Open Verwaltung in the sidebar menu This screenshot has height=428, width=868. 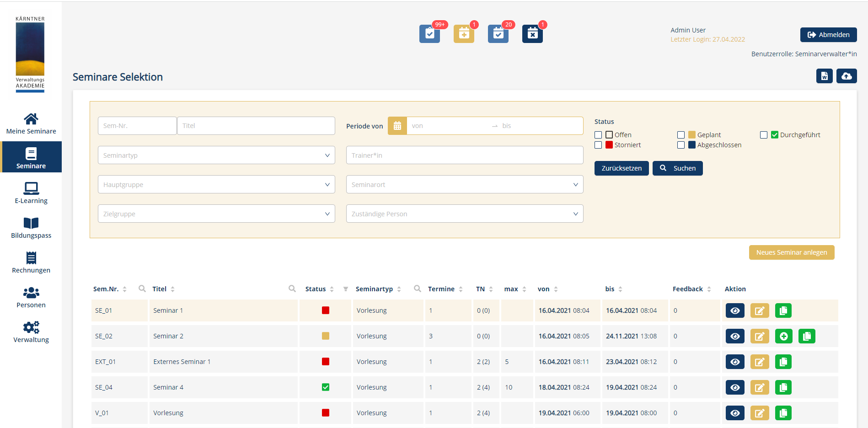pyautogui.click(x=31, y=332)
